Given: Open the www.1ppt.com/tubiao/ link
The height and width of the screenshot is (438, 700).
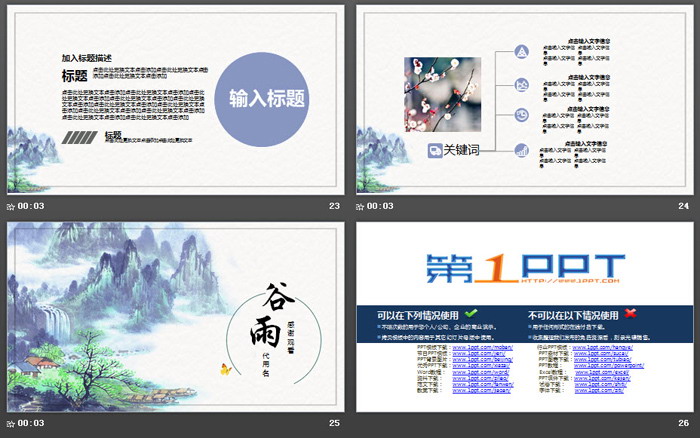Looking at the screenshot, I should [603, 359].
